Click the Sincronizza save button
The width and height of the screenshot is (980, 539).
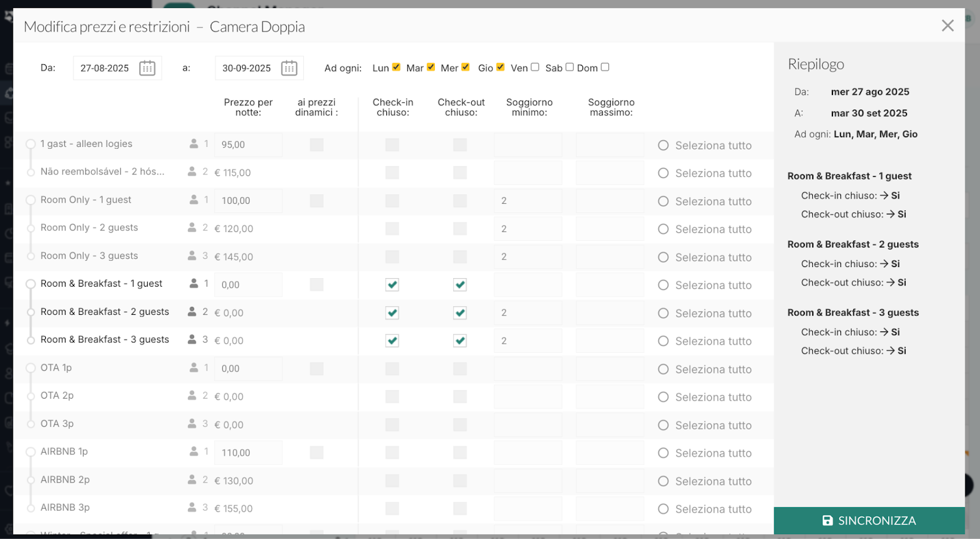(x=869, y=521)
